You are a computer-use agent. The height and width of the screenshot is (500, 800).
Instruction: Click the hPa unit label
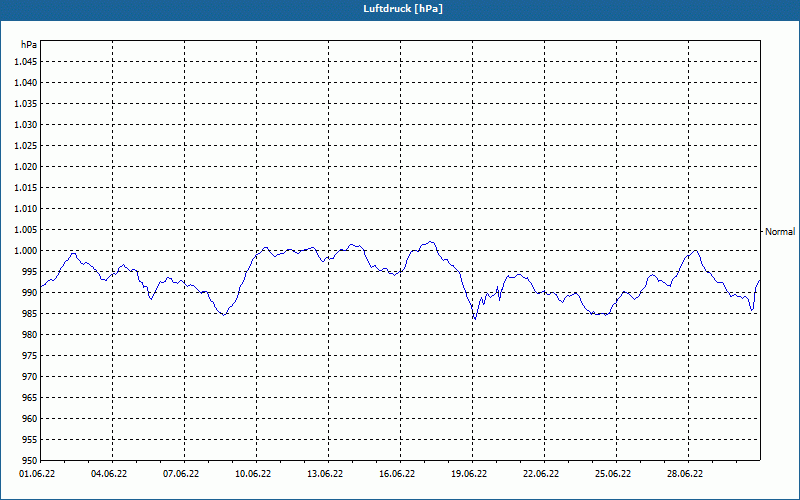click(29, 45)
